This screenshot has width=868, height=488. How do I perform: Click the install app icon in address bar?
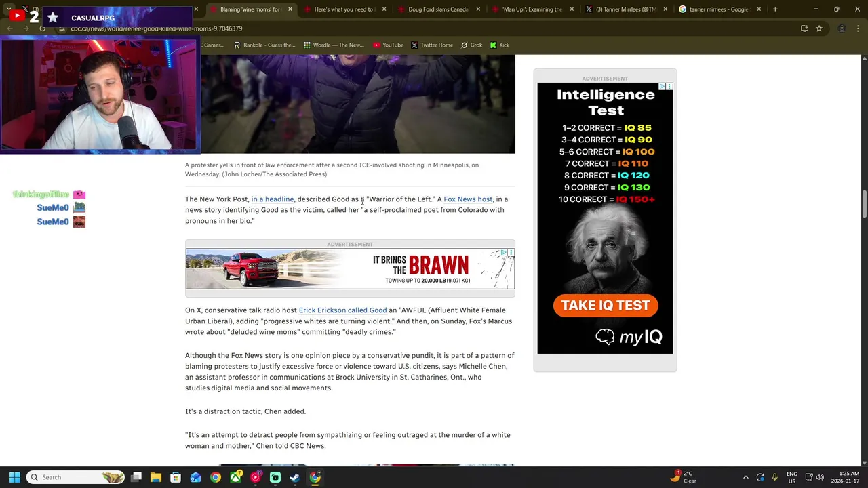pos(804,28)
